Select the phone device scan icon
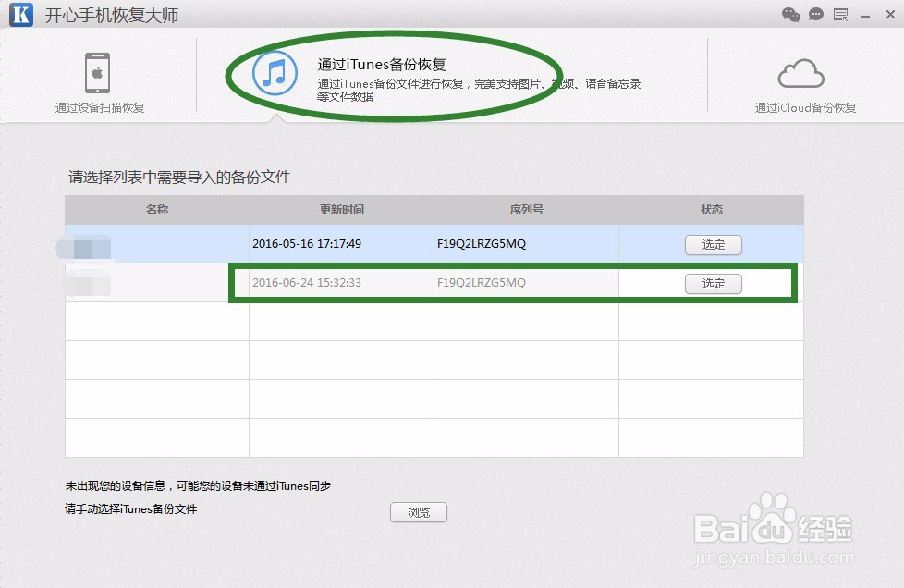Image resolution: width=904 pixels, height=588 pixels. pyautogui.click(x=97, y=73)
